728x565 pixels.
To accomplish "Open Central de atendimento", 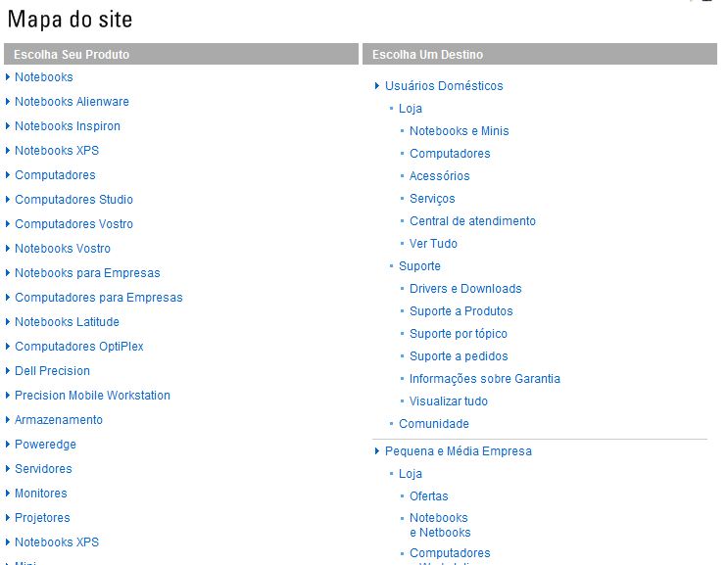I will (x=472, y=221).
